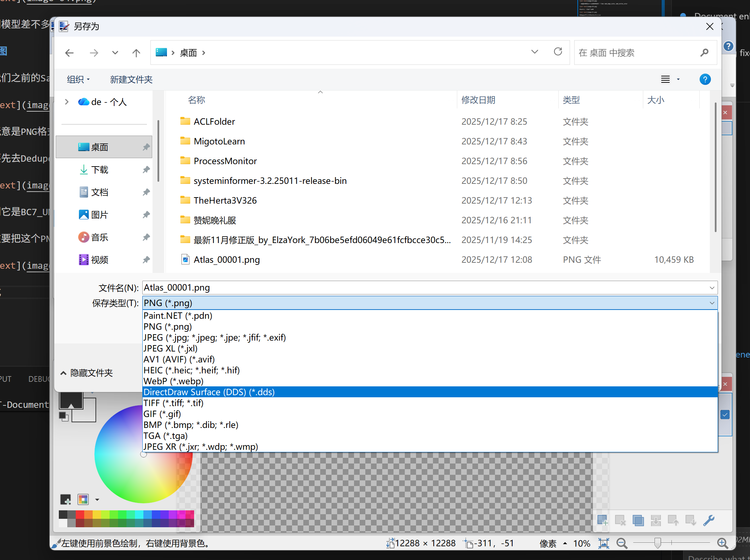Click the Add New Layer icon

tap(602, 520)
